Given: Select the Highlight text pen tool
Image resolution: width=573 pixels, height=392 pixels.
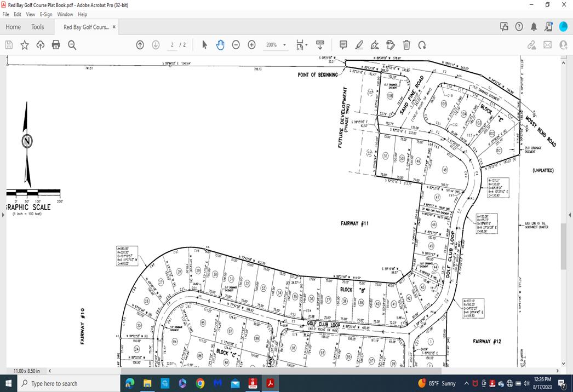Looking at the screenshot, I should [x=359, y=45].
